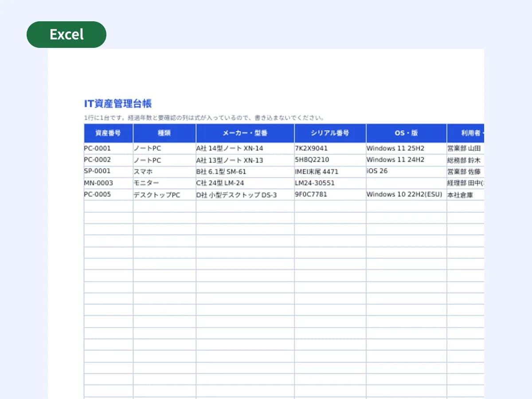Screen dimensions: 532x399
Task: Select the デスクトップPC cell
Action: pyautogui.click(x=164, y=195)
